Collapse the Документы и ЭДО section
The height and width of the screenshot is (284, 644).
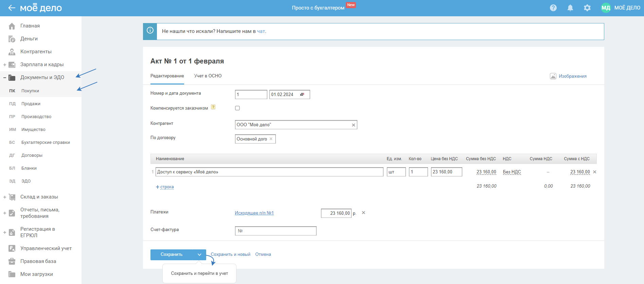(5, 78)
